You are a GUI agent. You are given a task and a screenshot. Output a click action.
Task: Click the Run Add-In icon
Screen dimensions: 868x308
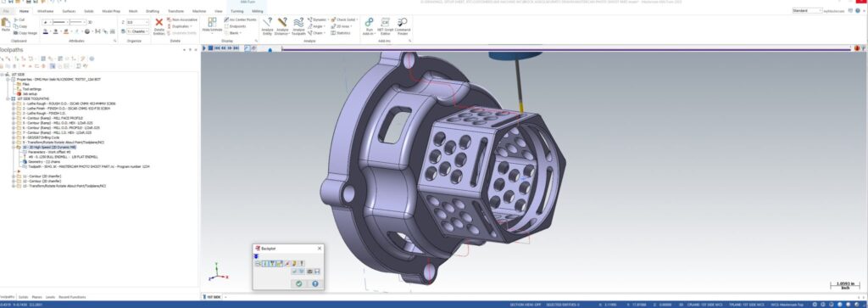tap(370, 22)
